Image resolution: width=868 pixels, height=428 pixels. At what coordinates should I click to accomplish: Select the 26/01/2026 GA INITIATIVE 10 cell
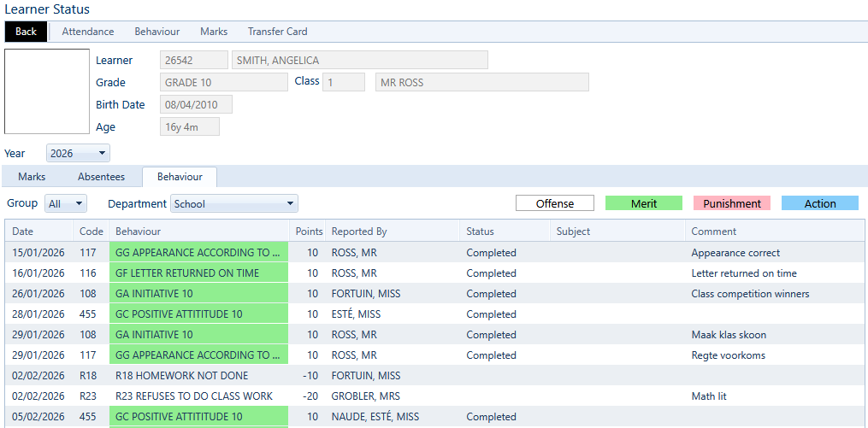pos(199,294)
